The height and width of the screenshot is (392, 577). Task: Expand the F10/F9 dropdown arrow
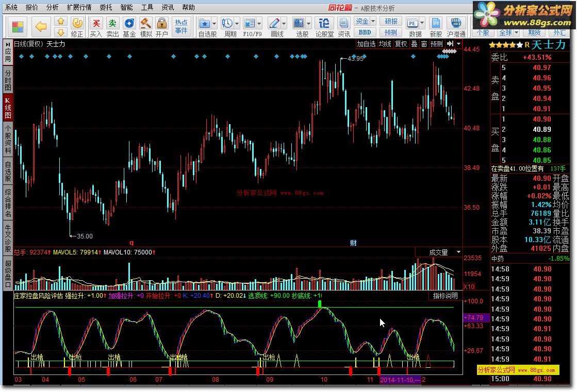(259, 24)
